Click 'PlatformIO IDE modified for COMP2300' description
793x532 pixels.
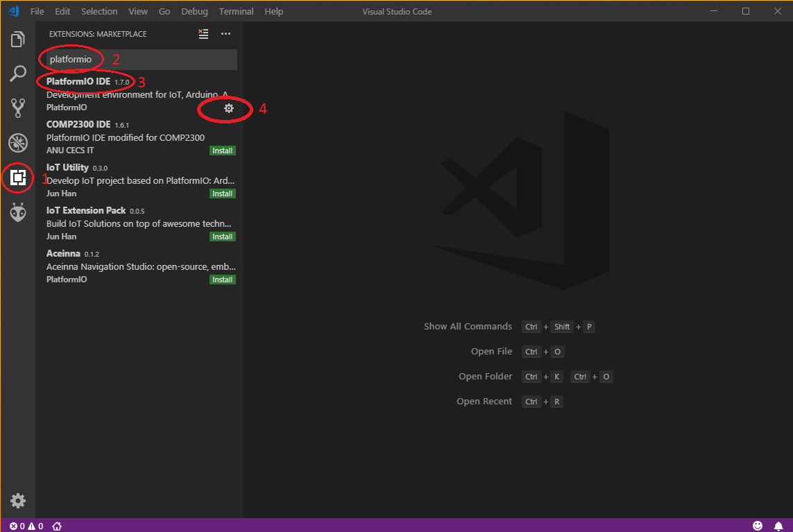coord(126,137)
